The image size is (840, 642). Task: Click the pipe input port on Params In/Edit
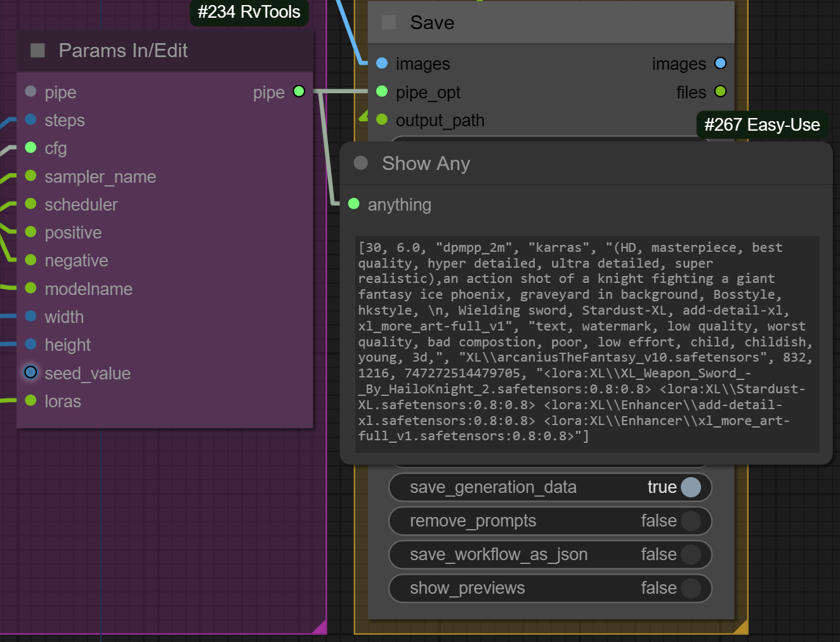[x=30, y=91]
